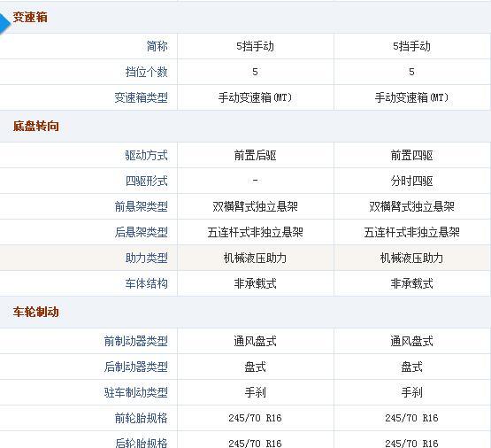
Task: Open the 后制动器类型 parameter label
Action: point(136,367)
